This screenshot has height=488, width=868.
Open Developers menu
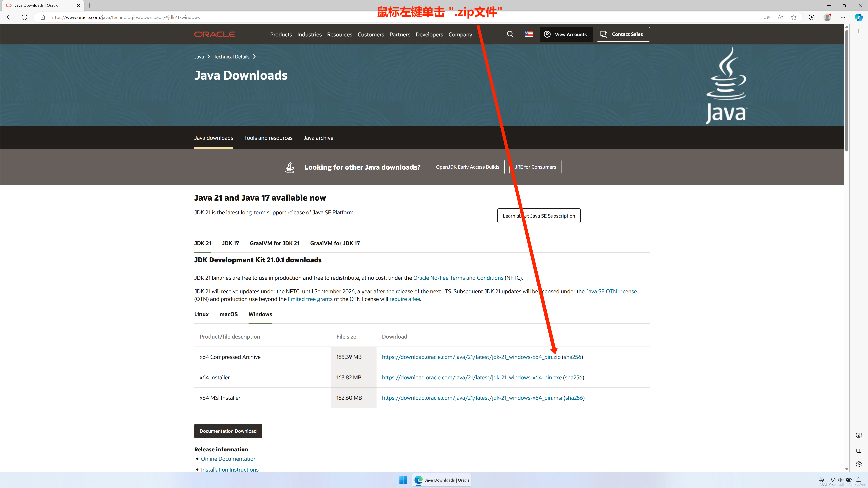(x=429, y=34)
